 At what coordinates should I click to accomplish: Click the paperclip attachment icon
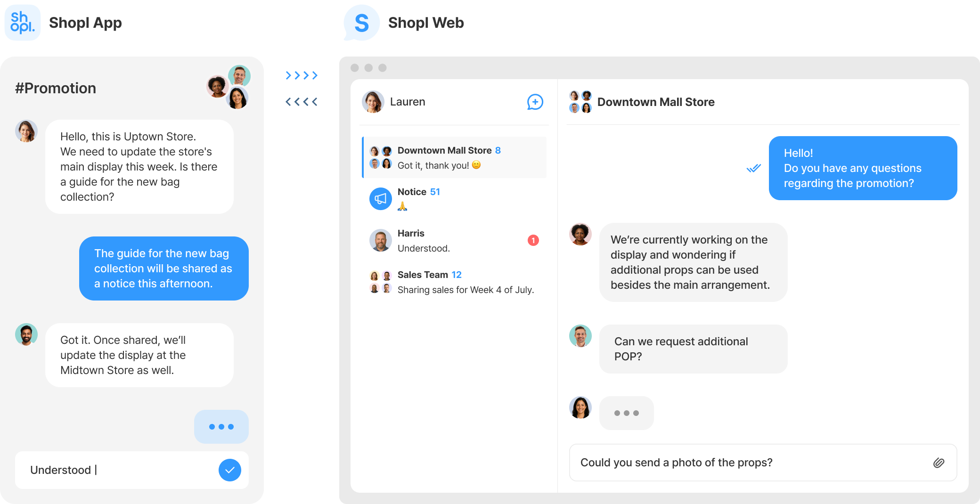939,463
